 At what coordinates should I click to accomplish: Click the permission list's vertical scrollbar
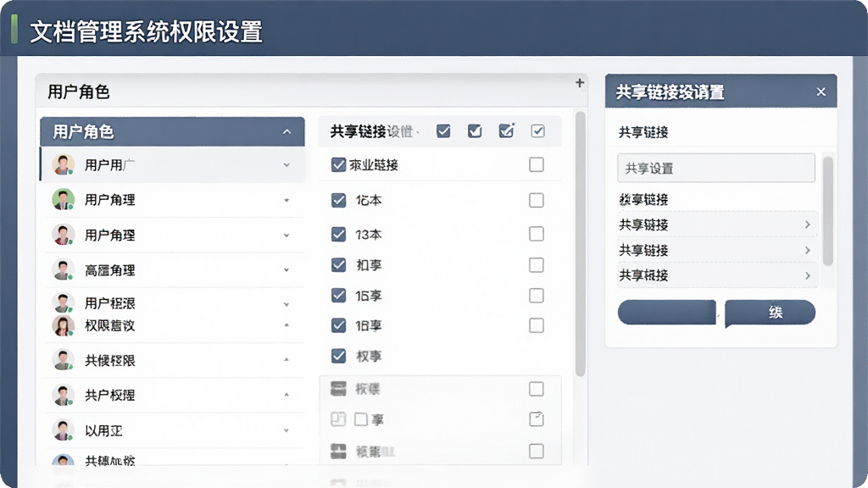(580, 244)
